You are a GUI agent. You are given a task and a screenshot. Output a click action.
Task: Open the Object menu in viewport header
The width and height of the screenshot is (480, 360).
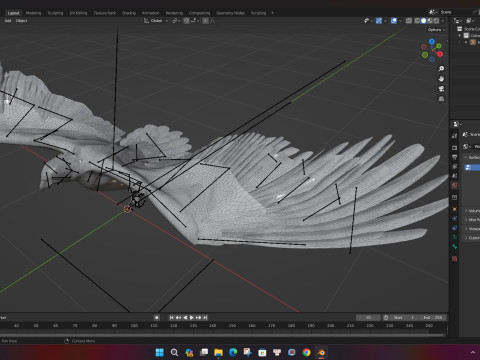click(x=22, y=21)
